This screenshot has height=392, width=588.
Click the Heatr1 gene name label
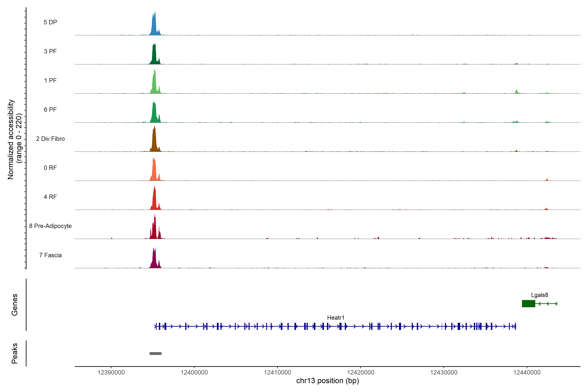coord(335,318)
